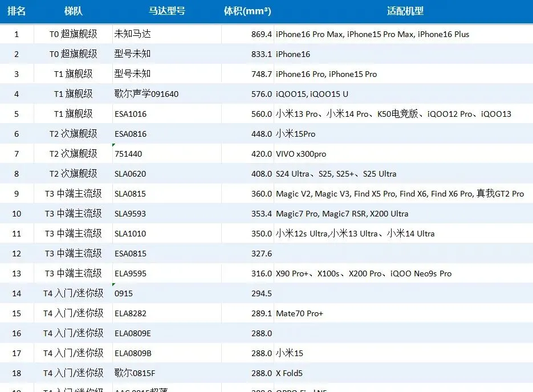Click the rank number 9
Viewport: 533px width, 392px height.
[17, 194]
